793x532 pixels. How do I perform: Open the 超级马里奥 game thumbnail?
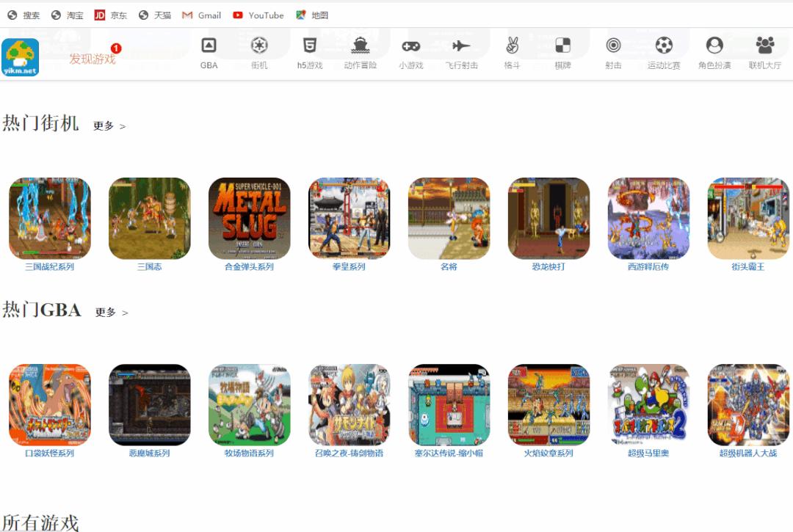tap(648, 404)
